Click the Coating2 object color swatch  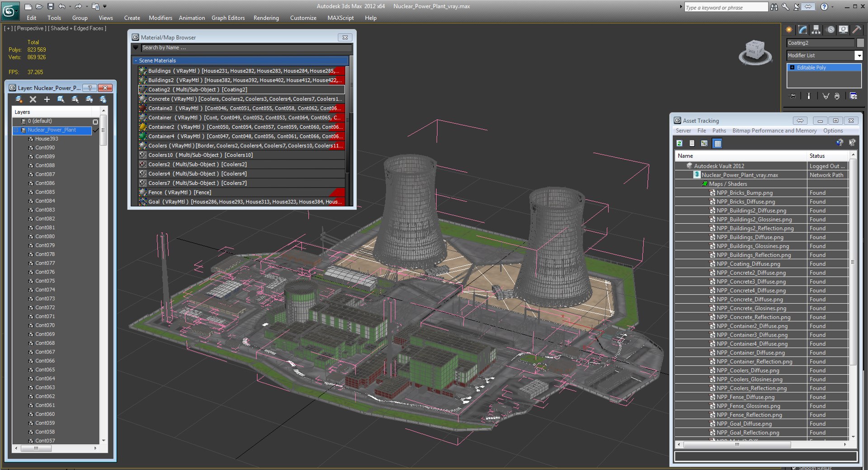click(860, 43)
